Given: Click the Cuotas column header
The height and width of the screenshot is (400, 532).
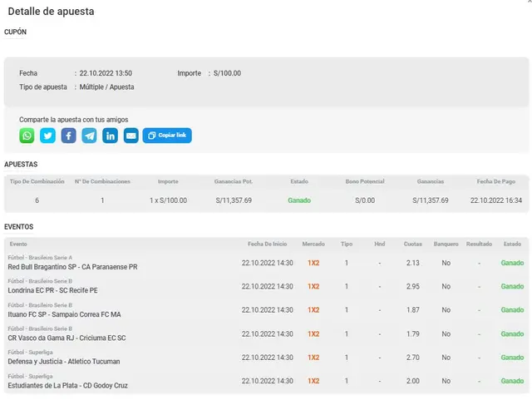Looking at the screenshot, I should 413,244.
